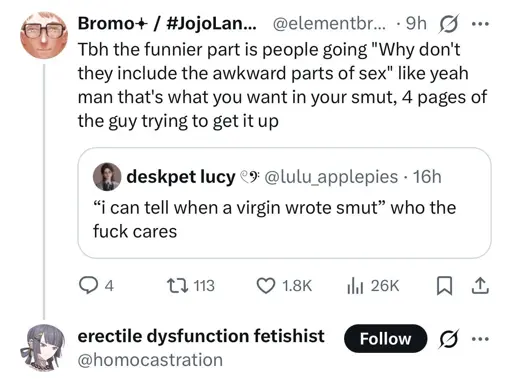The height and width of the screenshot is (379, 512).
Task: Open more options for erectile dysfunction fetishist post
Action: coord(480,339)
